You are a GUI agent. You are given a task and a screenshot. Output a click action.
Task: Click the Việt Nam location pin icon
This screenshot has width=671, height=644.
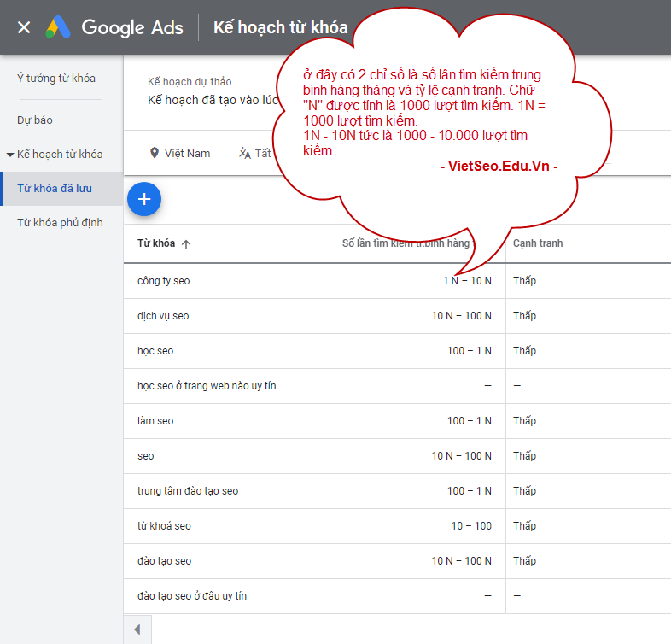(155, 153)
